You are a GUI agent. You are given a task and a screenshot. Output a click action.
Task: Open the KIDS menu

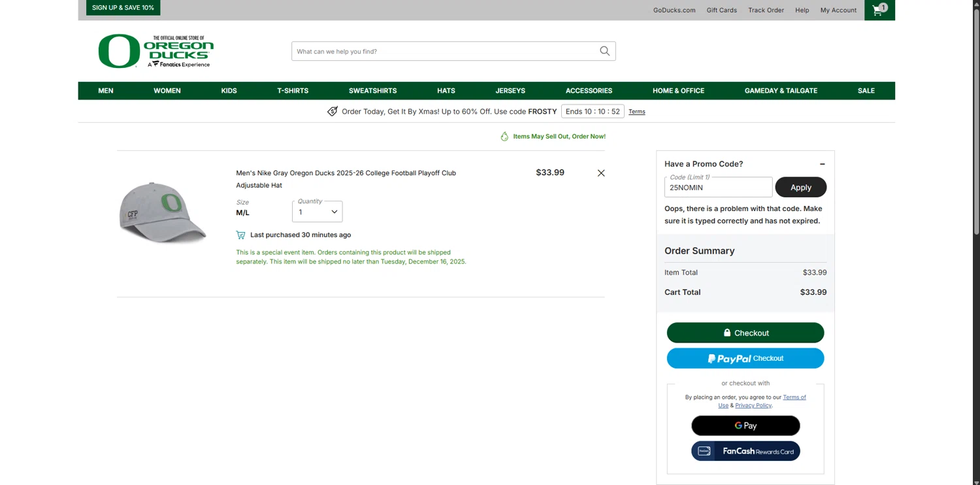click(229, 91)
